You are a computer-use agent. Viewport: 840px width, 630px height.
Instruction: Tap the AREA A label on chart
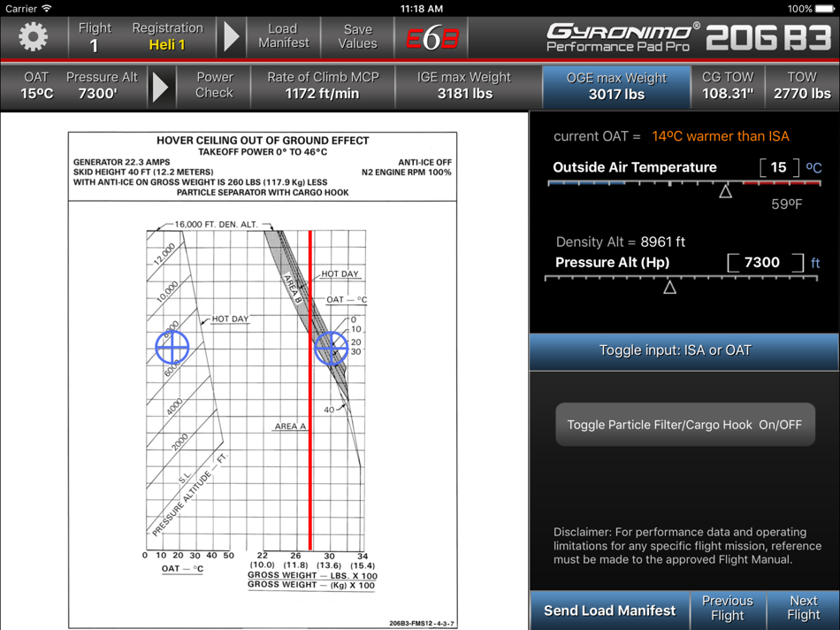coord(290,426)
